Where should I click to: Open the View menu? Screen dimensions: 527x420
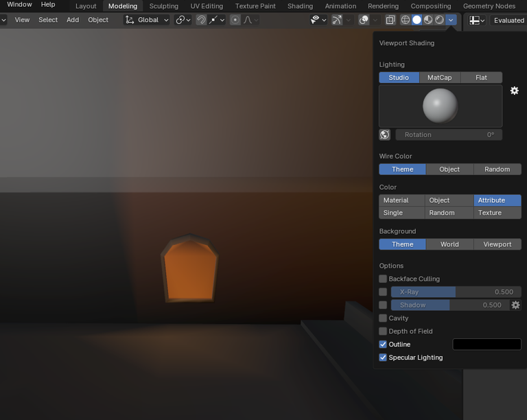click(22, 20)
